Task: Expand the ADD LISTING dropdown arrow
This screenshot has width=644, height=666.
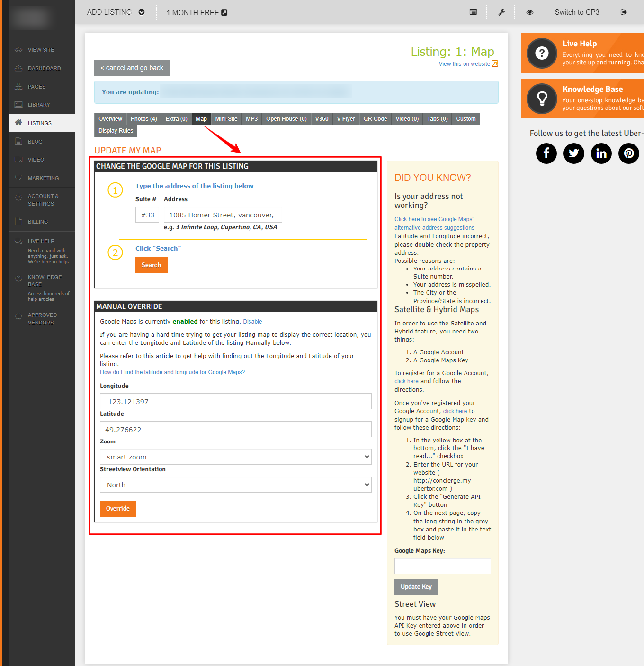Action: point(142,12)
